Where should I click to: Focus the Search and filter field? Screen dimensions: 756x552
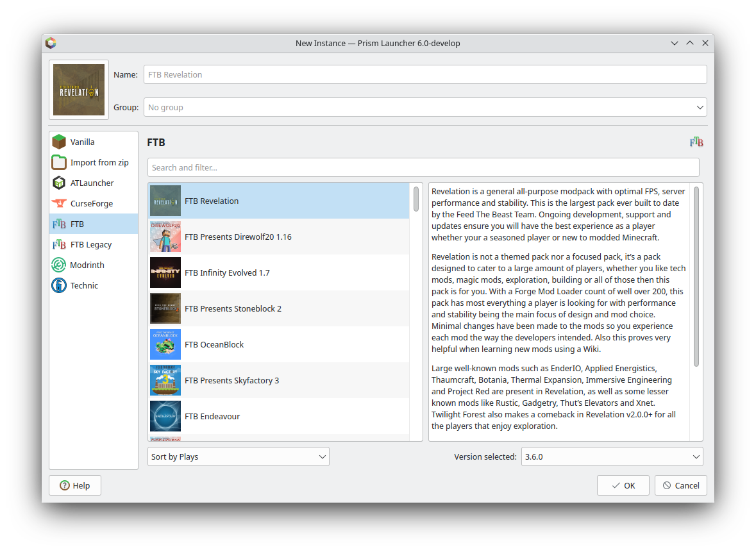(423, 167)
